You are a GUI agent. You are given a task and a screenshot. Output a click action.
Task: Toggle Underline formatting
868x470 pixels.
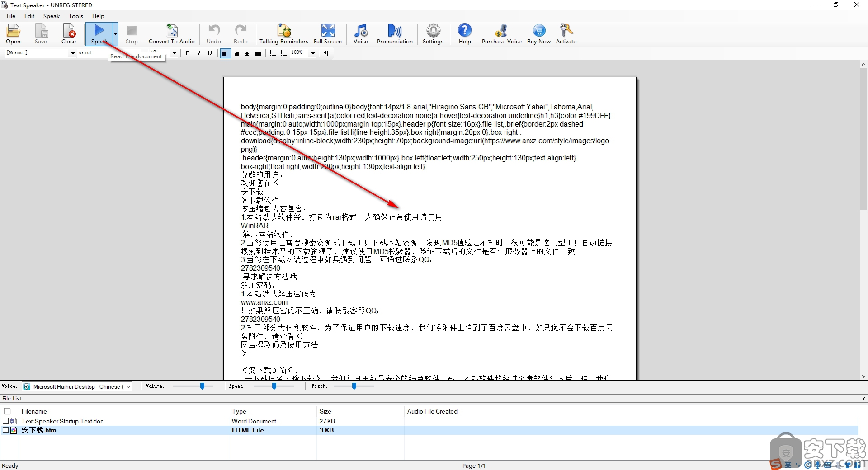tap(210, 53)
